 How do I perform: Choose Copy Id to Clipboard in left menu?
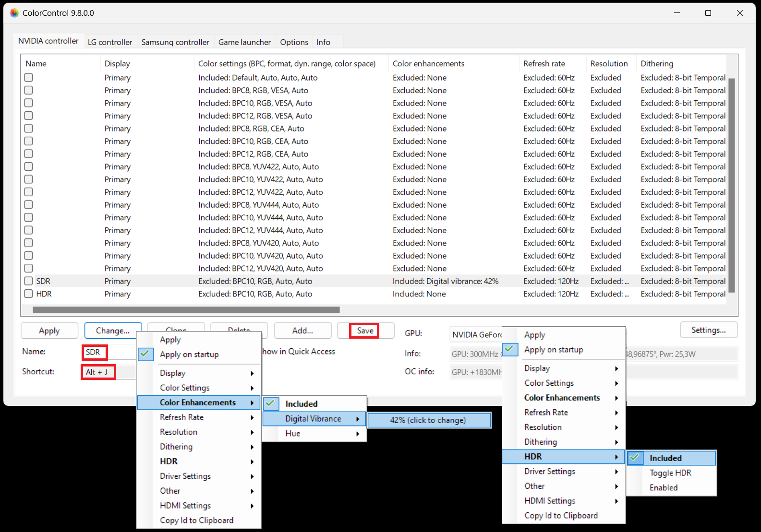click(199, 520)
